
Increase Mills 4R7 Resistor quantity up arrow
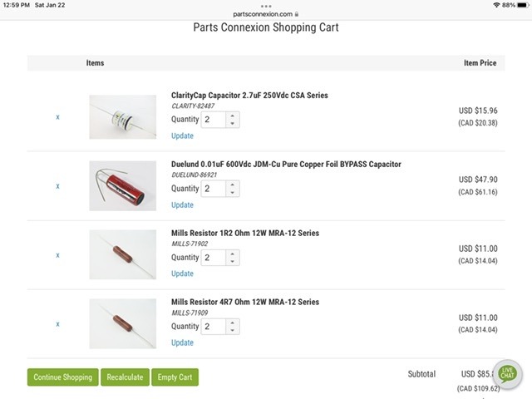pos(233,323)
